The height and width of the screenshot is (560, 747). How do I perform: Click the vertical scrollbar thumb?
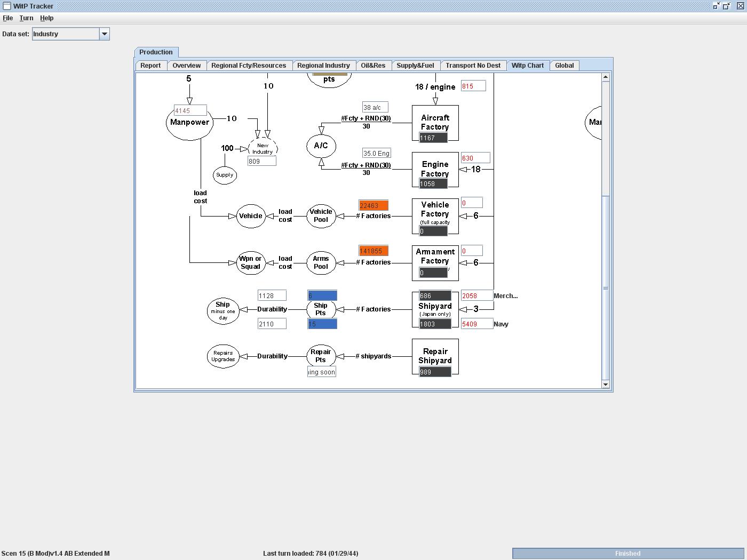[x=605, y=288]
